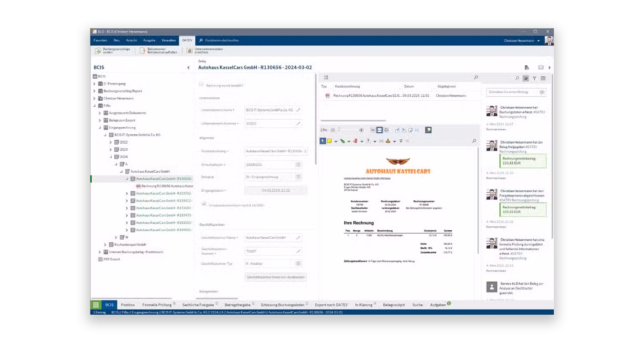
Task: Open the Verwalten ribbon tab
Action: pos(169,40)
